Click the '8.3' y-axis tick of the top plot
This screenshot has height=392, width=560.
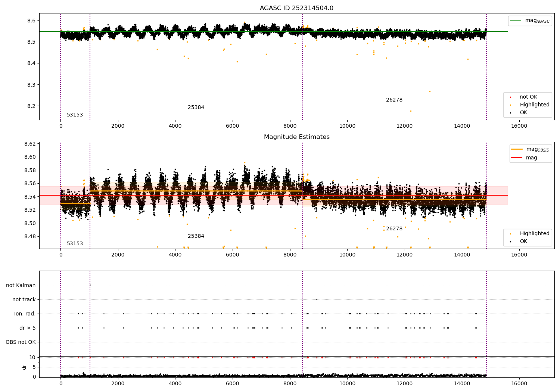[32, 85]
